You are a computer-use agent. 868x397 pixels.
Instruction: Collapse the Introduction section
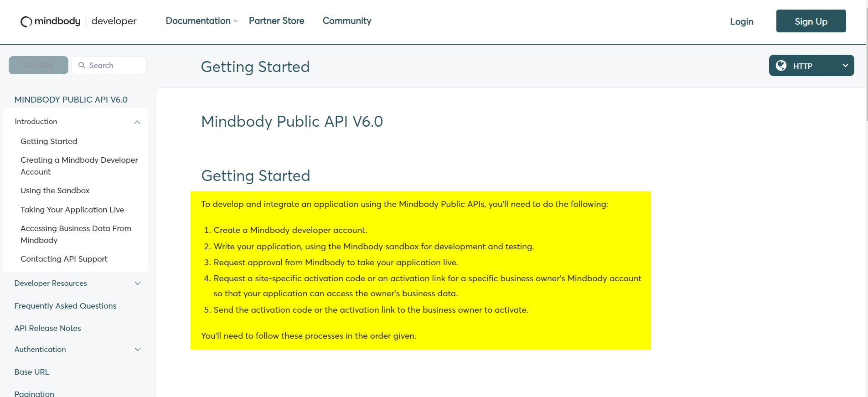pyautogui.click(x=137, y=122)
